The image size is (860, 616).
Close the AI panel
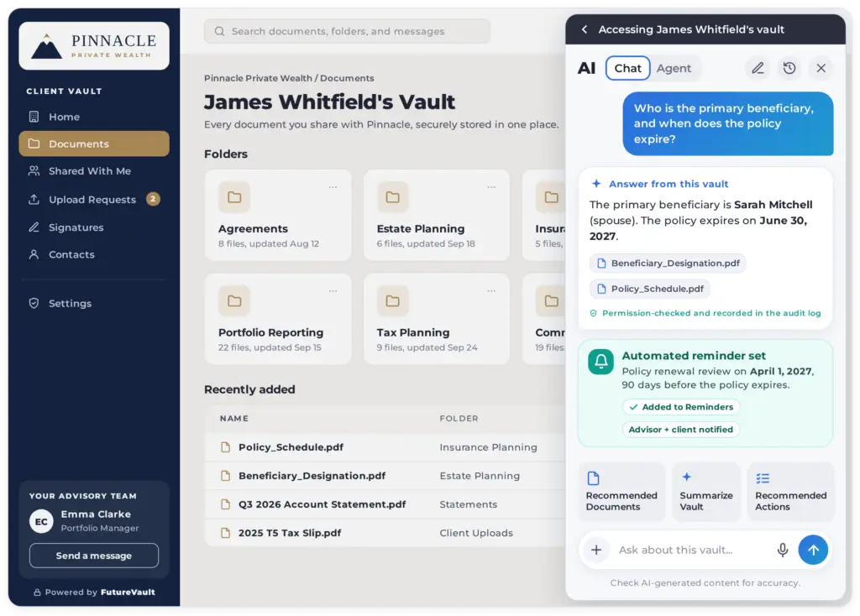click(x=821, y=68)
